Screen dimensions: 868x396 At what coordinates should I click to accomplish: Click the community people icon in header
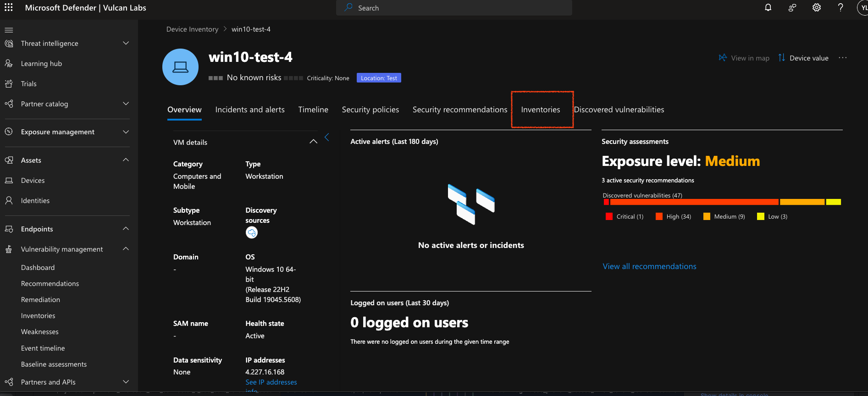pos(792,8)
